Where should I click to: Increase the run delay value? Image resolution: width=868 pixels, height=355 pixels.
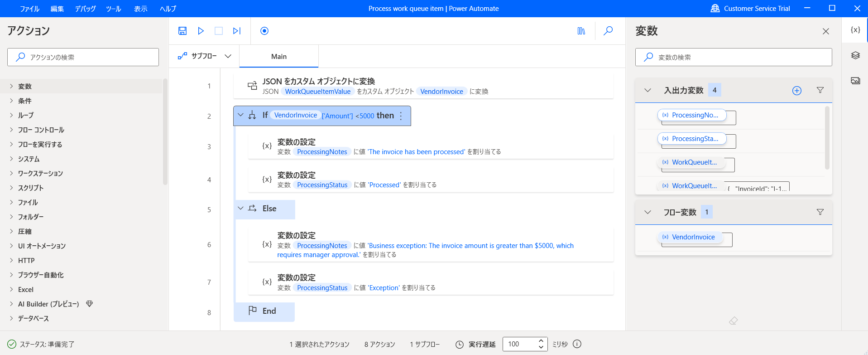(x=541, y=341)
